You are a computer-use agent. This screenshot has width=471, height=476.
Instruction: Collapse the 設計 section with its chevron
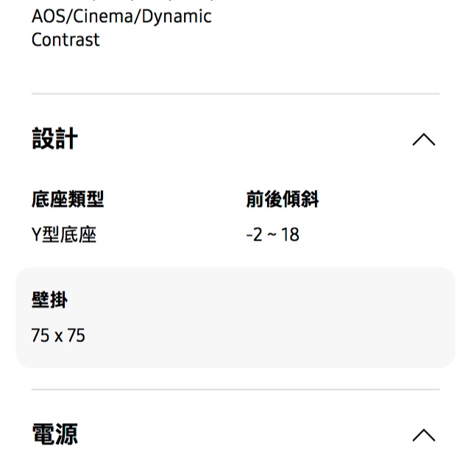coord(423,140)
